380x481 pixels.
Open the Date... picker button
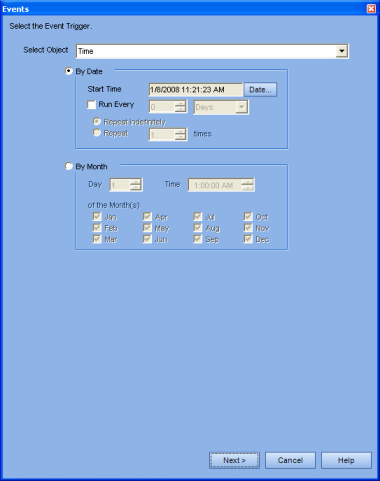pos(260,90)
